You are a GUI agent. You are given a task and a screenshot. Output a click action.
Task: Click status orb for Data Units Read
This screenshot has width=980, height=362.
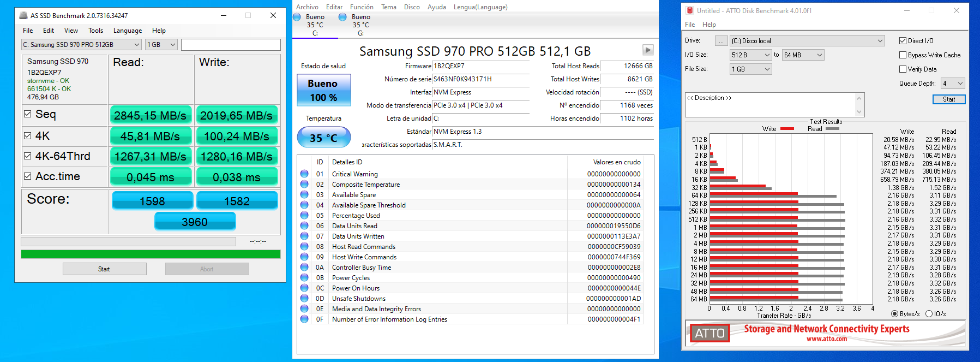[304, 225]
